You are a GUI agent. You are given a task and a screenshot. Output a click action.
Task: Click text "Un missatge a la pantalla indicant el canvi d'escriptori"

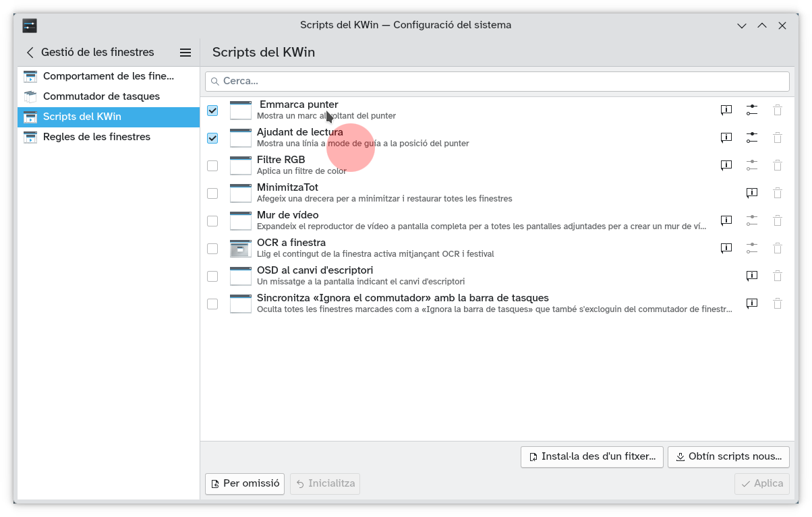click(361, 282)
